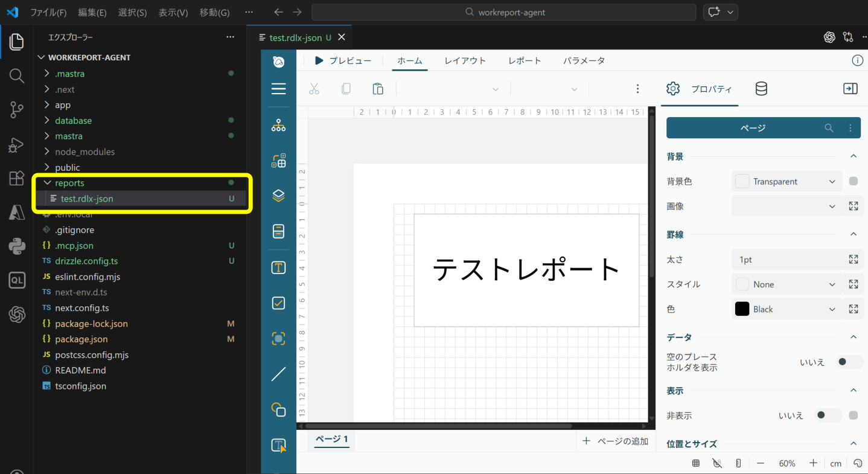Select the CheckBox tool in report toolbox
The width and height of the screenshot is (868, 474).
click(x=278, y=303)
